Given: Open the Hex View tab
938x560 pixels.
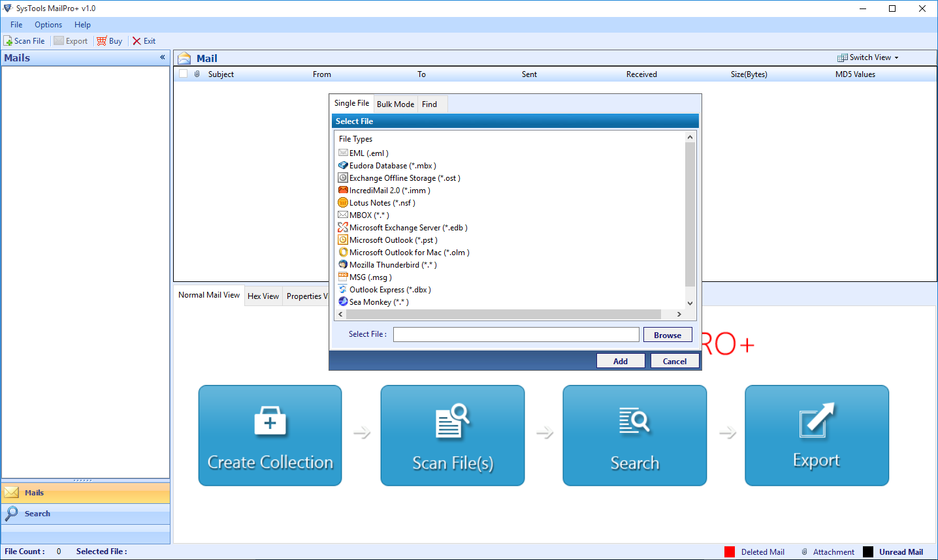Looking at the screenshot, I should pyautogui.click(x=263, y=296).
